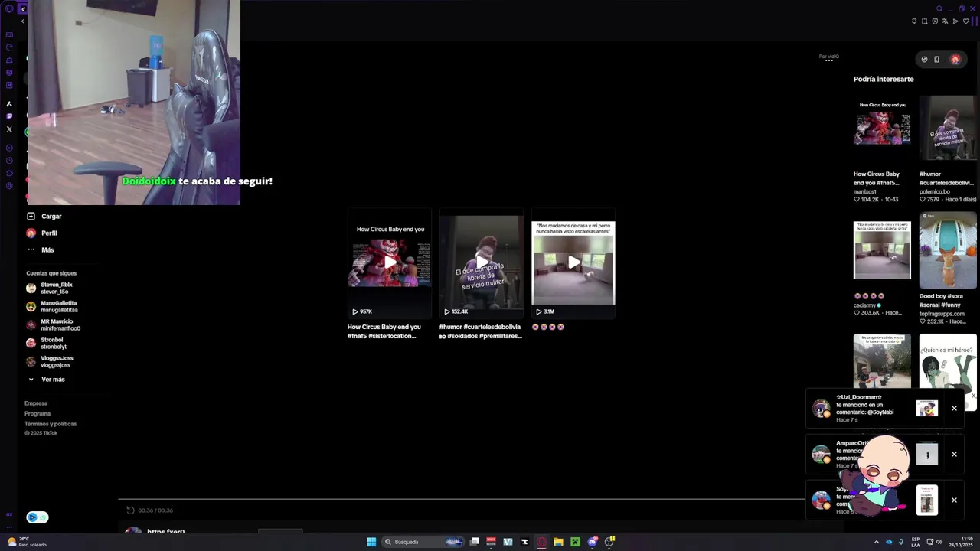This screenshot has height=551, width=980.
Task: Open followed account Steven_Rblx
Action: click(51, 288)
